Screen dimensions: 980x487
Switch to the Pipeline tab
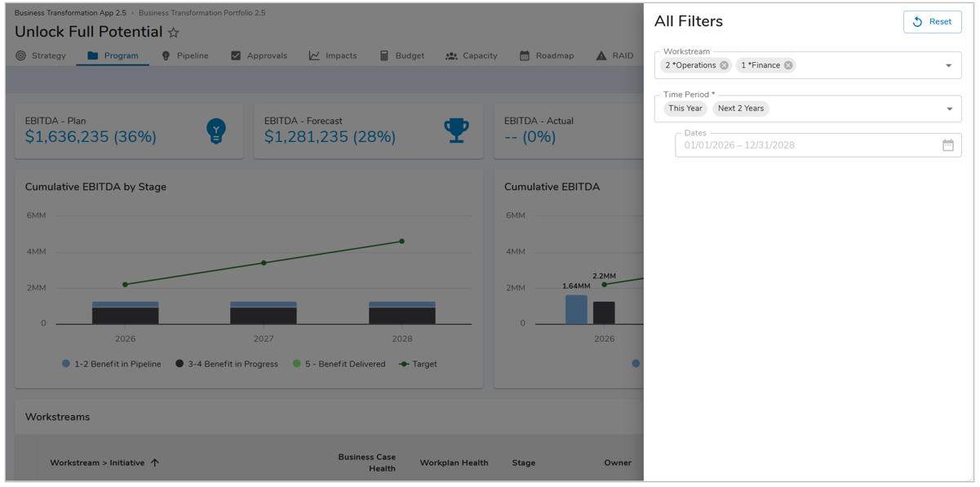[184, 55]
